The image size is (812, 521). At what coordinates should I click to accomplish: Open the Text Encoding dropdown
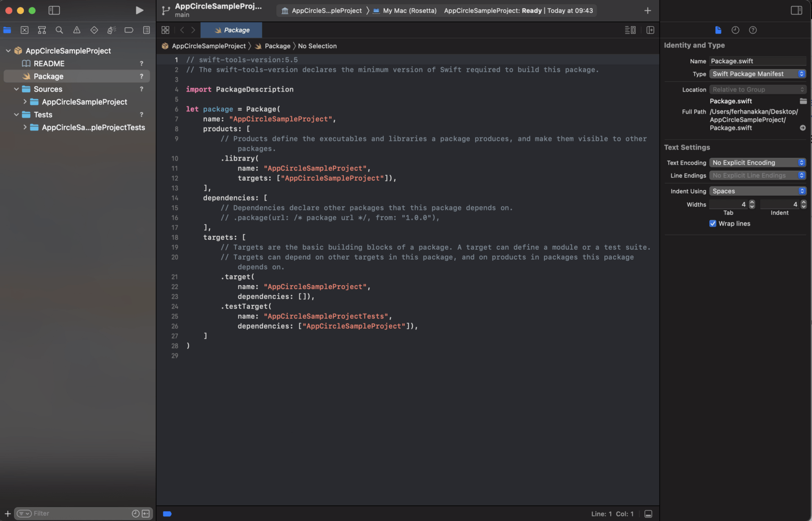click(757, 163)
